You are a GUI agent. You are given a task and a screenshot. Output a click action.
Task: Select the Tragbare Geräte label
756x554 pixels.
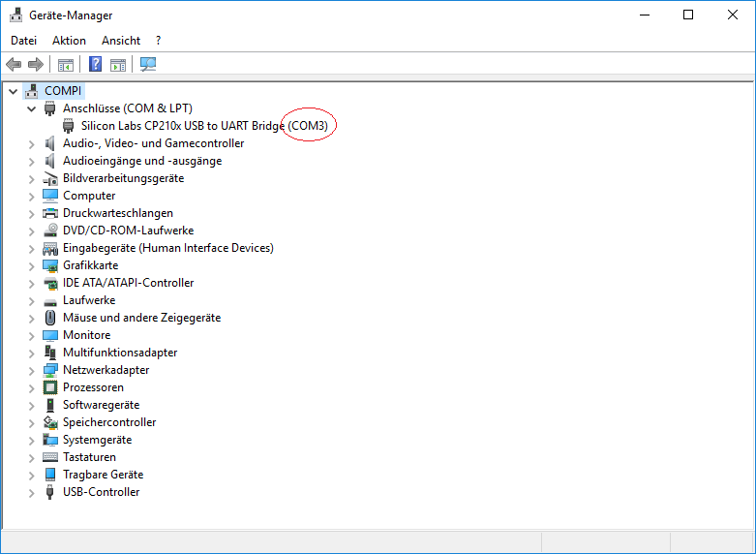coord(104,475)
